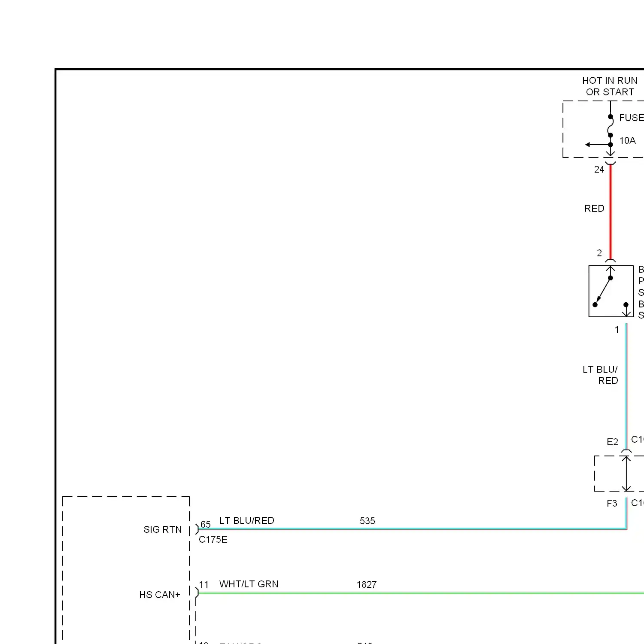Screen dimensions: 644x644
Task: Select the switch symbol box
Action: 611,291
